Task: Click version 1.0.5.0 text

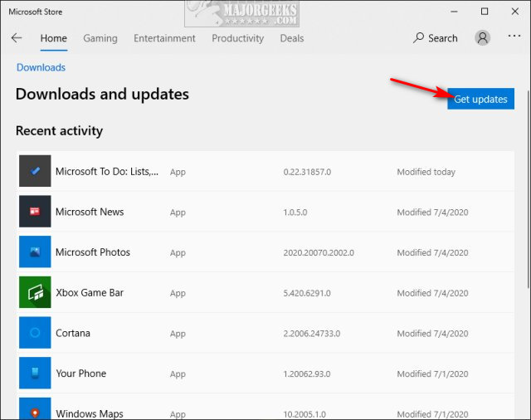Action: [295, 212]
